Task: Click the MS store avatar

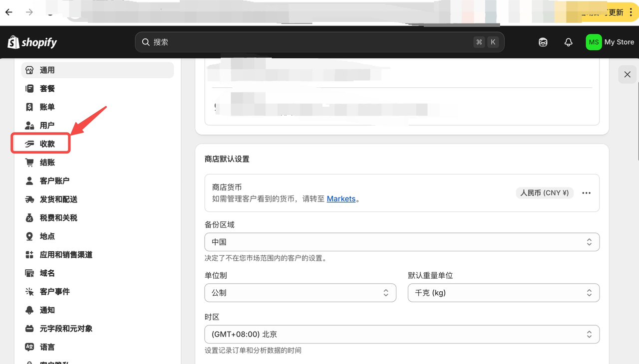Action: point(594,42)
